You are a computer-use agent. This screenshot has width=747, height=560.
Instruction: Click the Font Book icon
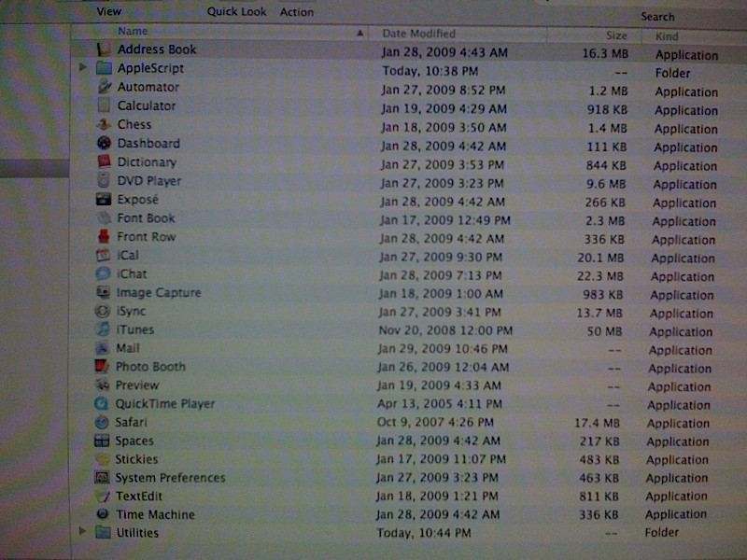click(x=104, y=217)
